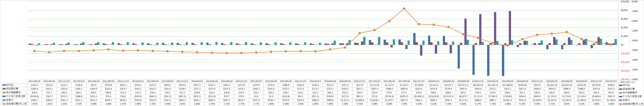Click the $1,840.4 cell under 2016/12/31
This screenshot has width=644, height=106.
360,100
